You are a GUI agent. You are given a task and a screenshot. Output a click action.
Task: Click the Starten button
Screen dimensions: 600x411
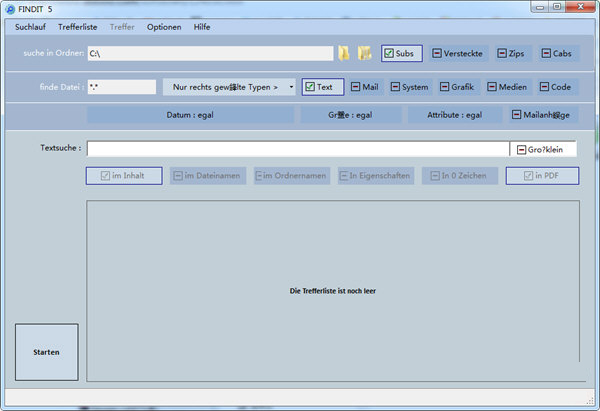click(x=47, y=352)
